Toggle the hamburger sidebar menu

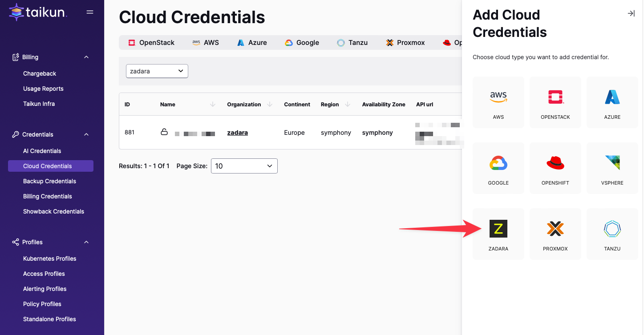(x=90, y=12)
